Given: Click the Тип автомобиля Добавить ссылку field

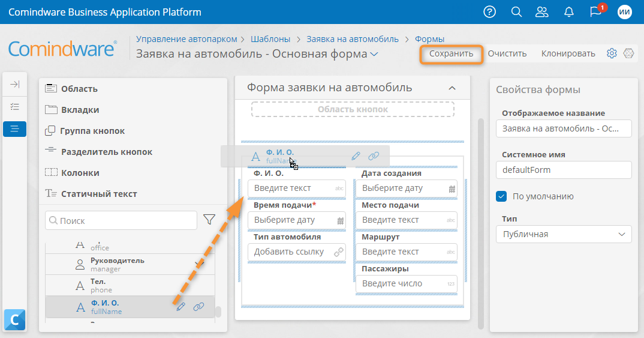Looking at the screenshot, I should [297, 252].
